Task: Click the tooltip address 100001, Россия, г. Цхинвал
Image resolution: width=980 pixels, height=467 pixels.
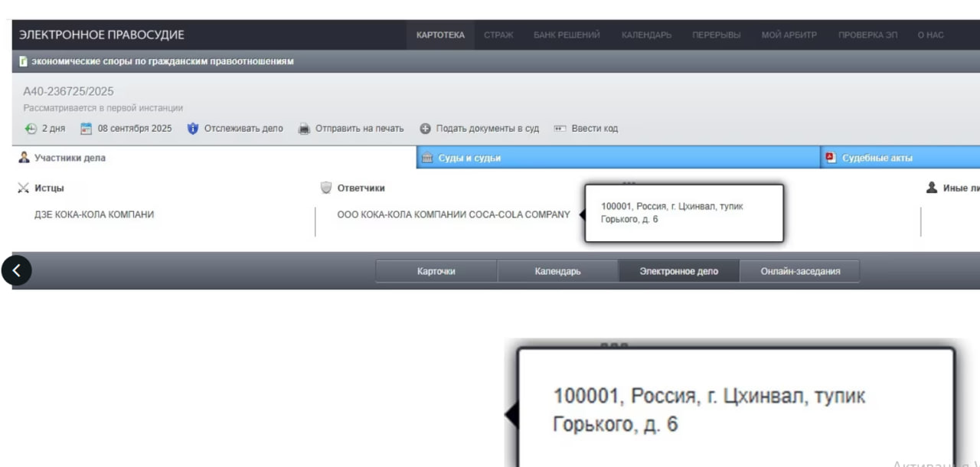Action: 672,213
